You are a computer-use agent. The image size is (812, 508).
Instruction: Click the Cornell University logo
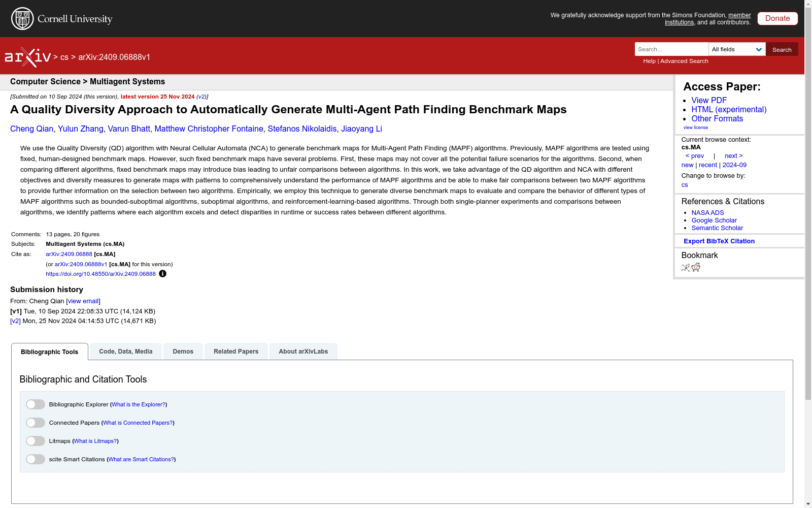click(x=62, y=19)
